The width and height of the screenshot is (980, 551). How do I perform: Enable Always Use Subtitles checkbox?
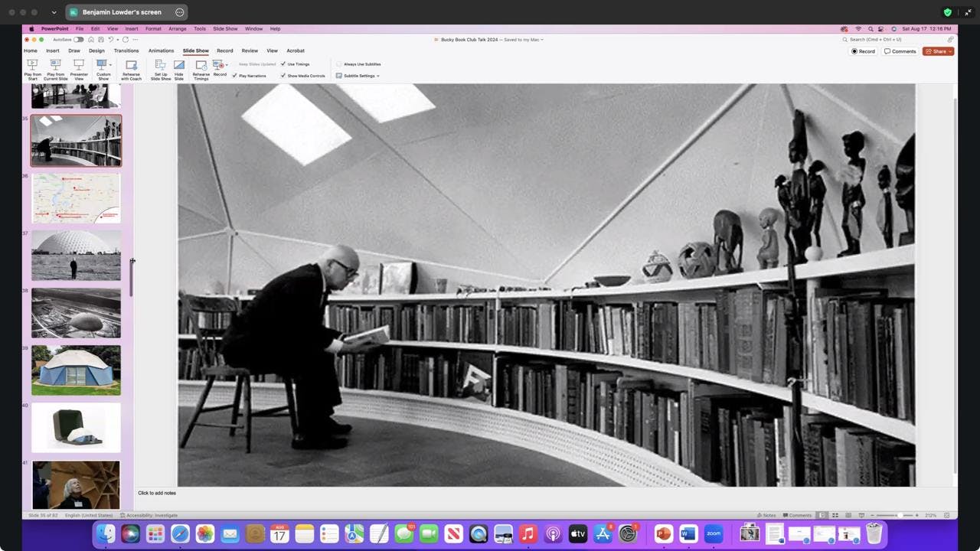[339, 64]
